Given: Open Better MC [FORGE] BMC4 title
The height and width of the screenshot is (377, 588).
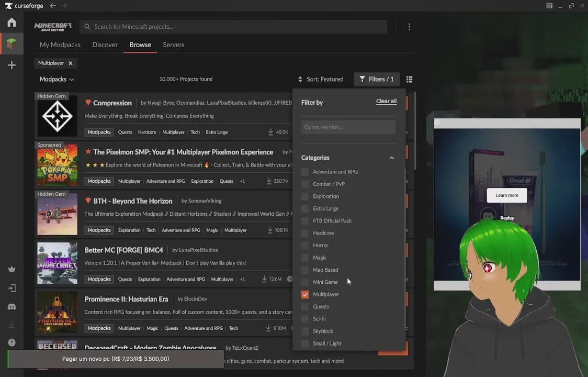Looking at the screenshot, I should pos(124,250).
